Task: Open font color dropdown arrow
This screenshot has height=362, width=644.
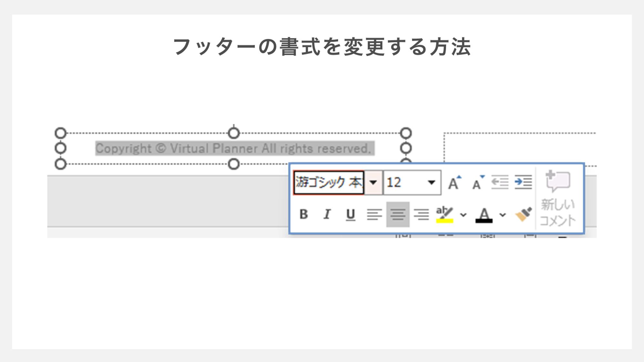Action: [502, 215]
